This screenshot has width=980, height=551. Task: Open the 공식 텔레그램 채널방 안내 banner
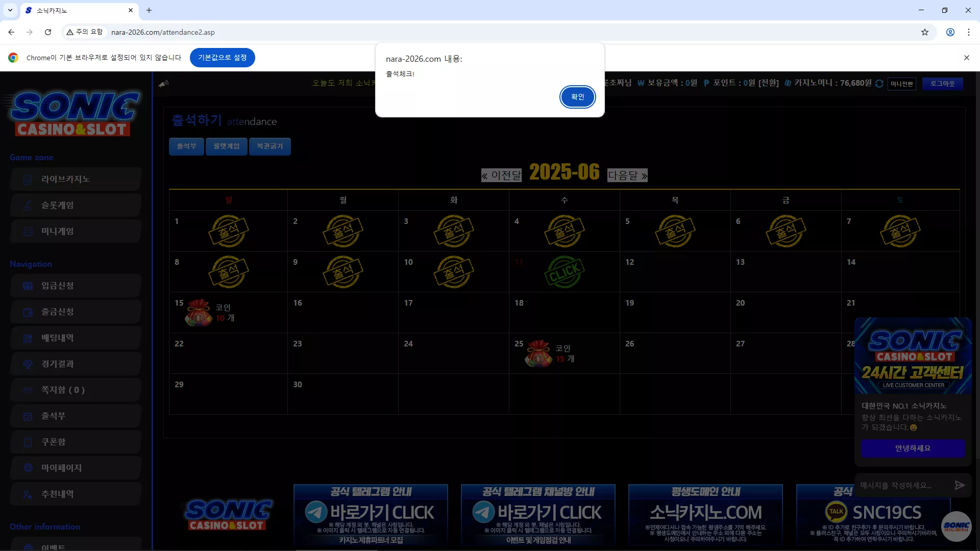[538, 515]
